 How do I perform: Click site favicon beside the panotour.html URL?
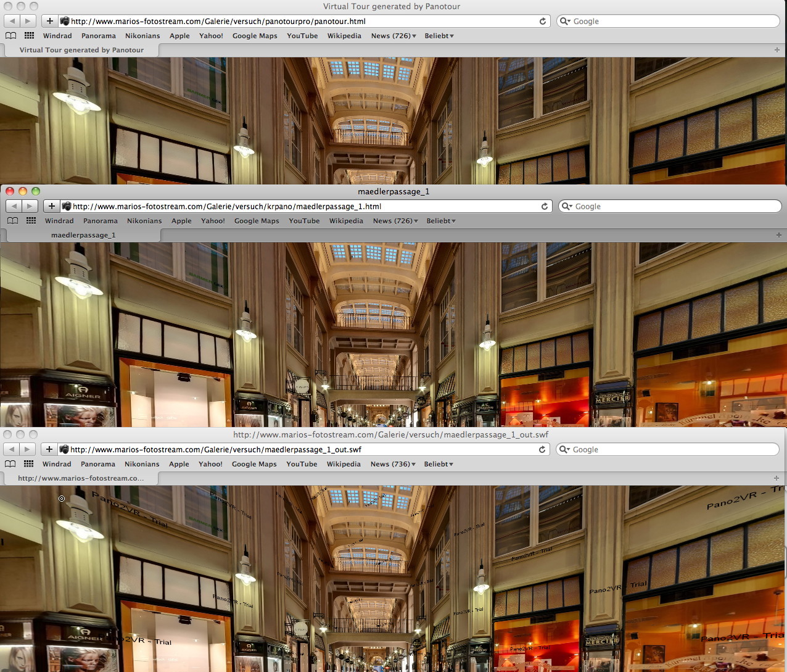click(x=65, y=21)
